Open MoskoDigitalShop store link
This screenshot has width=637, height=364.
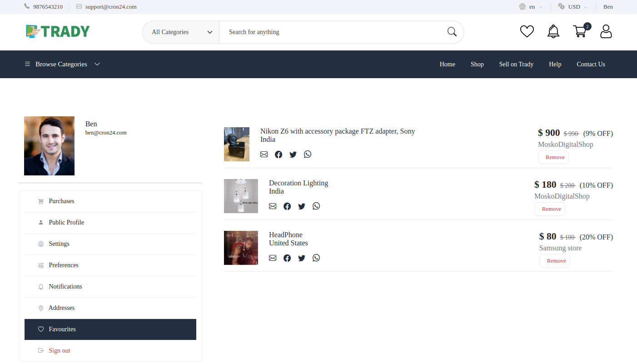[x=565, y=144]
